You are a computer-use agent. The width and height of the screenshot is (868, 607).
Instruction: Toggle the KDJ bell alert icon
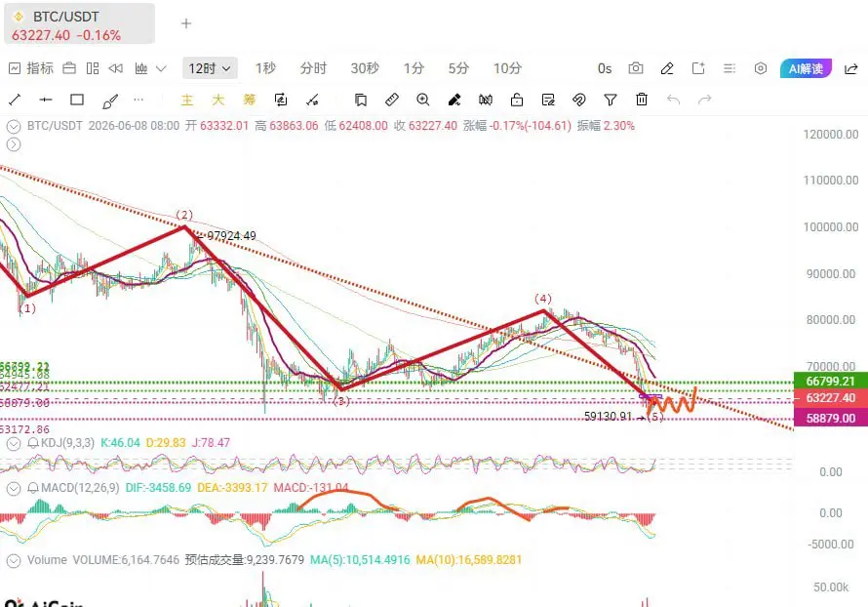(32, 443)
